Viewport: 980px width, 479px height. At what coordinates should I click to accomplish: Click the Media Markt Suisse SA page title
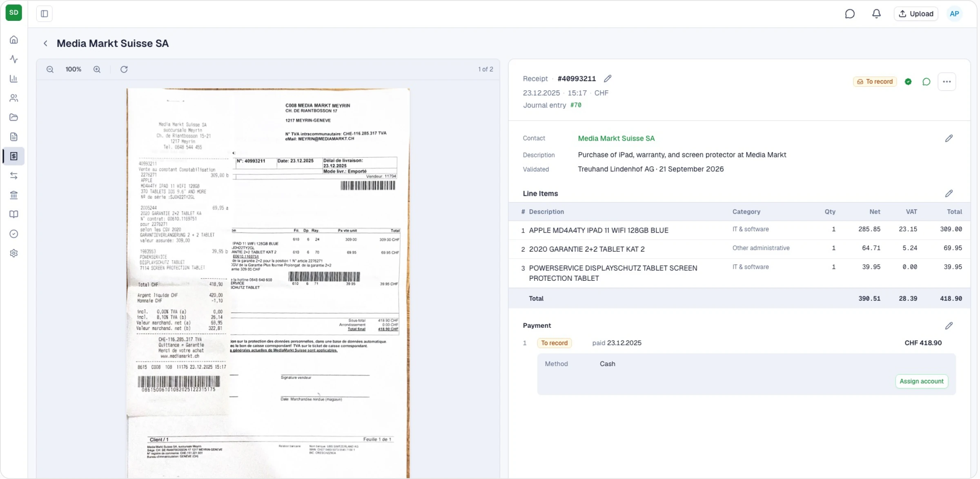(x=113, y=43)
